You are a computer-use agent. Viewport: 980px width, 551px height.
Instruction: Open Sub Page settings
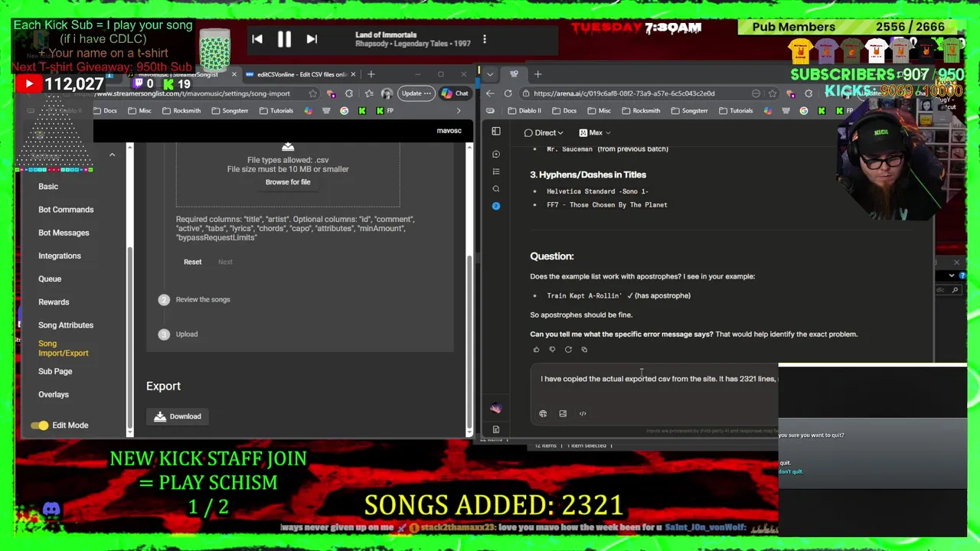click(55, 371)
